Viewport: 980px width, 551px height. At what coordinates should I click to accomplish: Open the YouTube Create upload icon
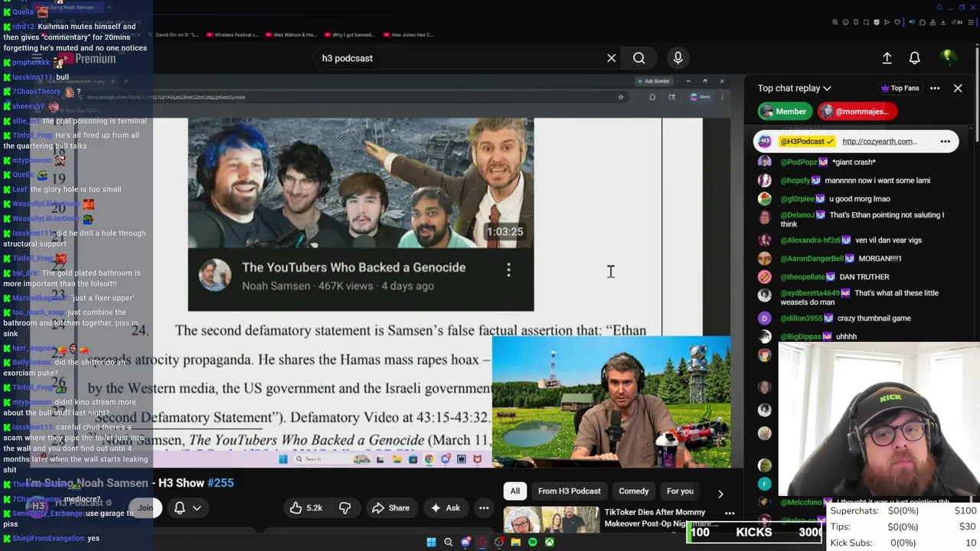click(887, 58)
